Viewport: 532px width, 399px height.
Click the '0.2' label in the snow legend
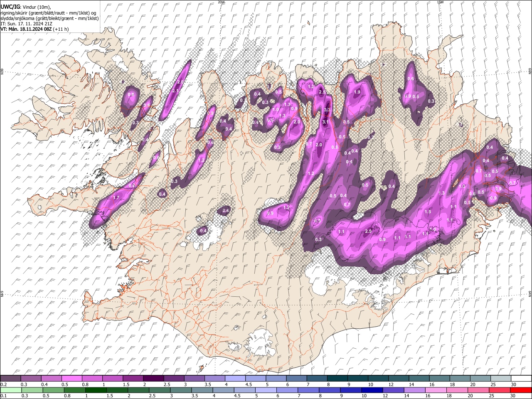point(3,384)
